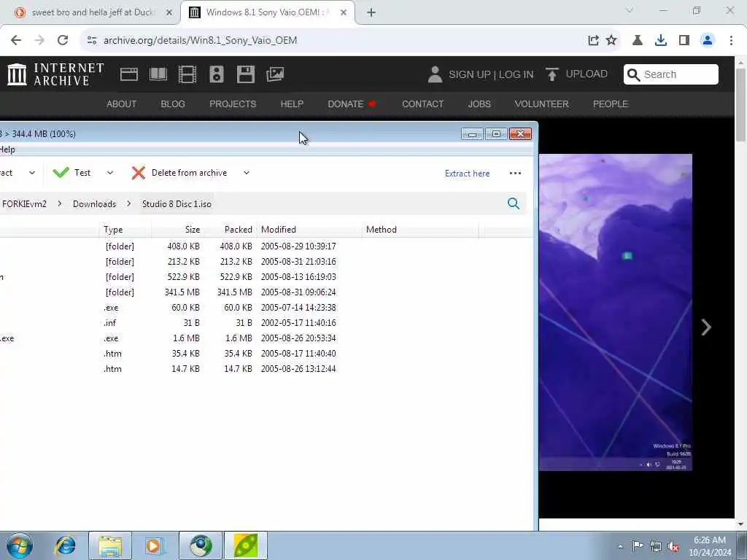Open the Software floppy disk icon
This screenshot has width=747, height=560.
coord(245,74)
